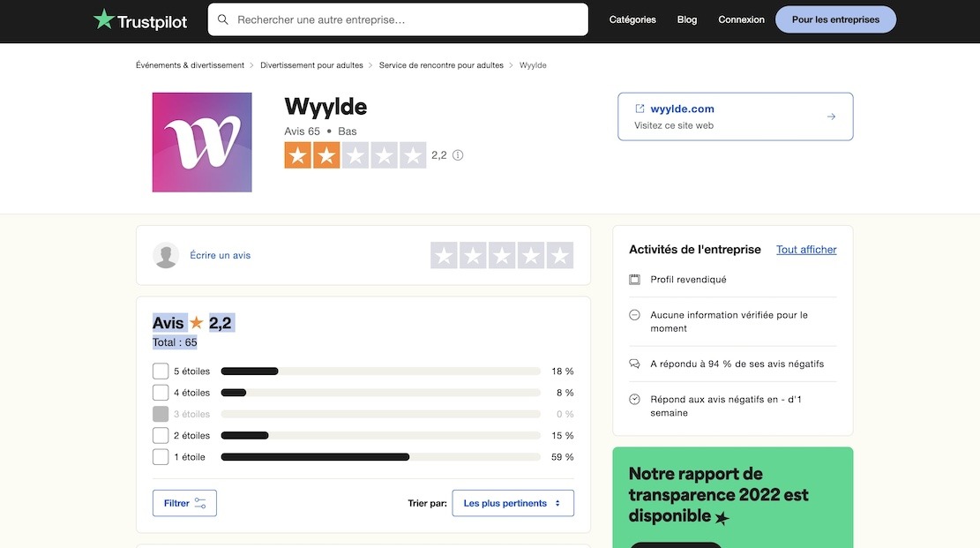Open 'Blog' from the navigation bar
This screenshot has height=548, width=980.
685,18
